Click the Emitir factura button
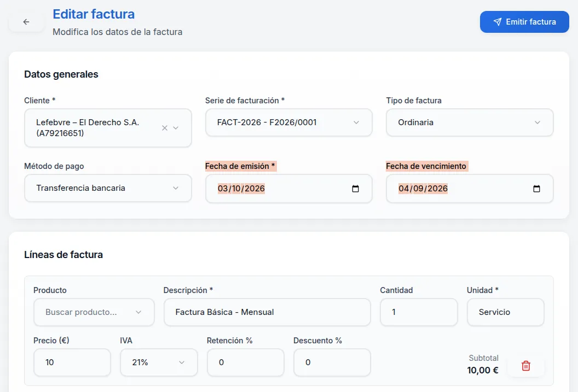This screenshot has width=578, height=392. 524,22
